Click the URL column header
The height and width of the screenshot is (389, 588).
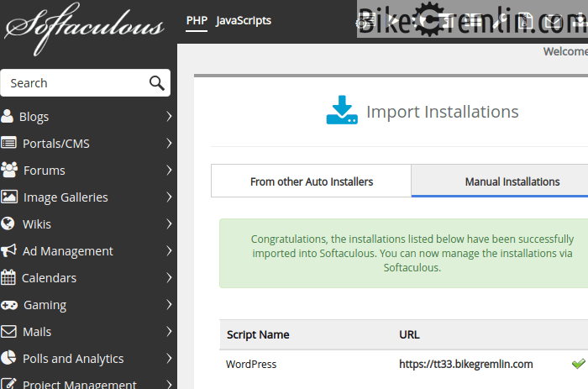tap(409, 334)
